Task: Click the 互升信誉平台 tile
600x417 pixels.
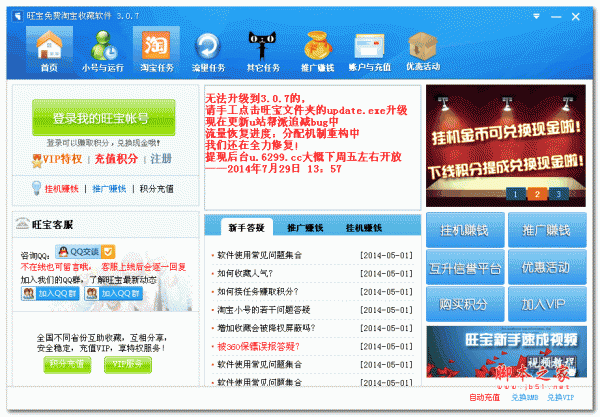Action: click(465, 267)
